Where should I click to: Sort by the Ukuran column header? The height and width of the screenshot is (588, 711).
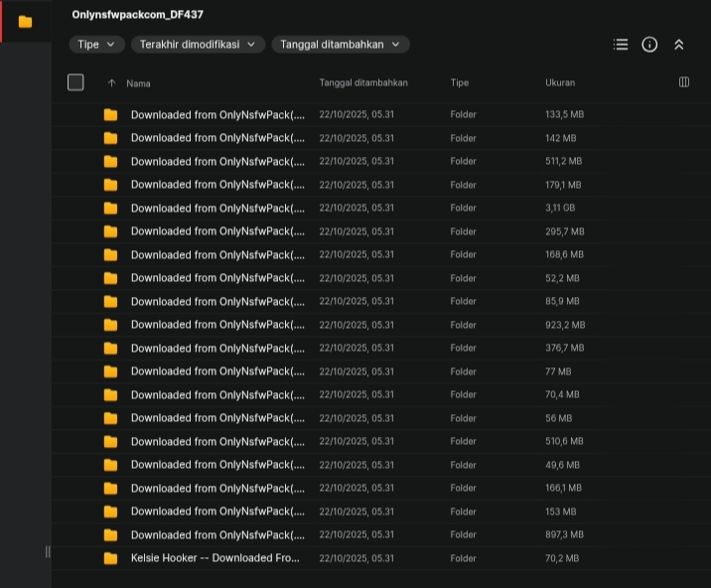coord(560,82)
